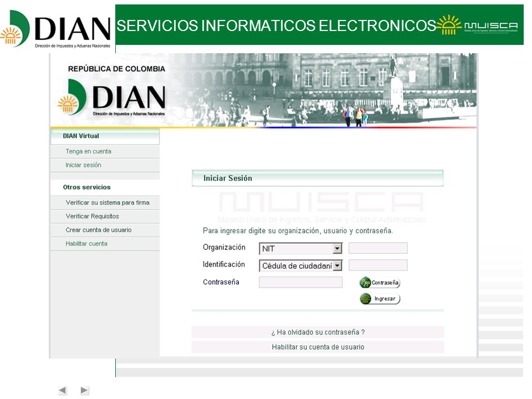Click the Contraseña password input field
This screenshot has width=532, height=399.
click(300, 282)
